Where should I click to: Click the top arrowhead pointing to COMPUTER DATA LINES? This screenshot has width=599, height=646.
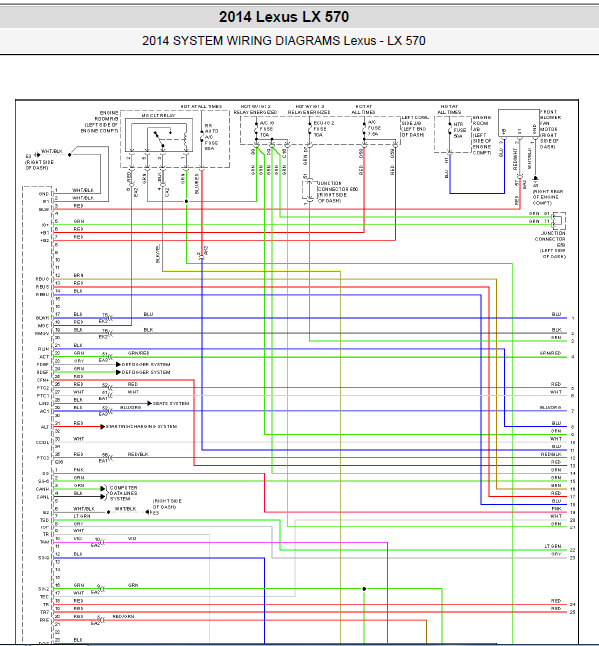[103, 489]
